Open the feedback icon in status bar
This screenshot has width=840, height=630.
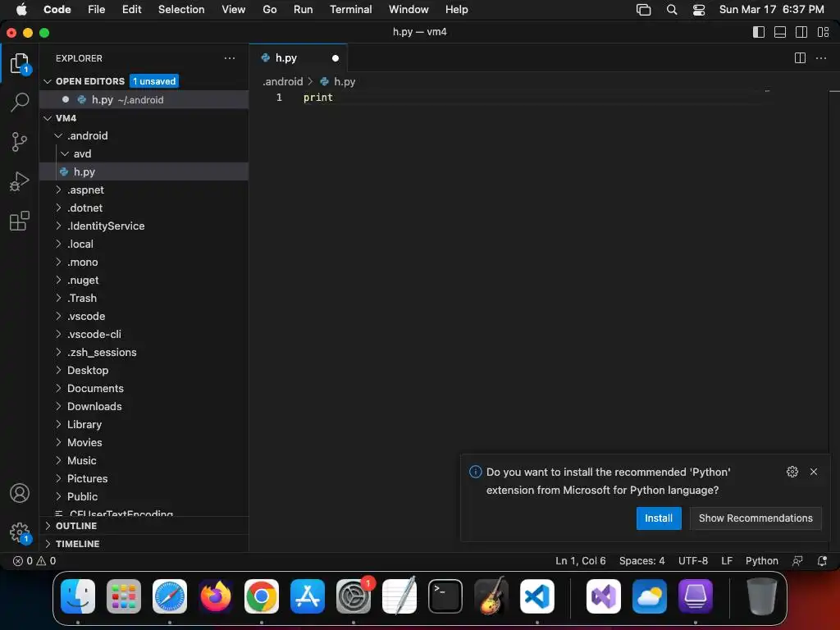click(797, 561)
